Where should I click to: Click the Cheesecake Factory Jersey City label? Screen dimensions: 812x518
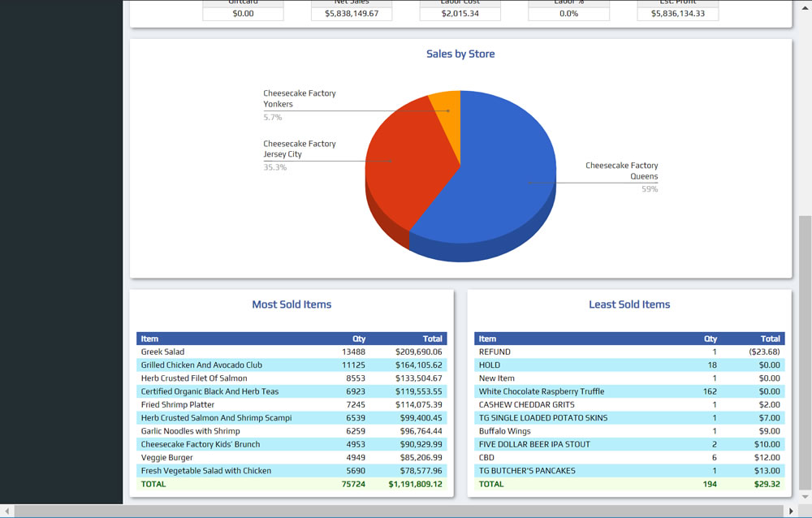click(x=300, y=149)
